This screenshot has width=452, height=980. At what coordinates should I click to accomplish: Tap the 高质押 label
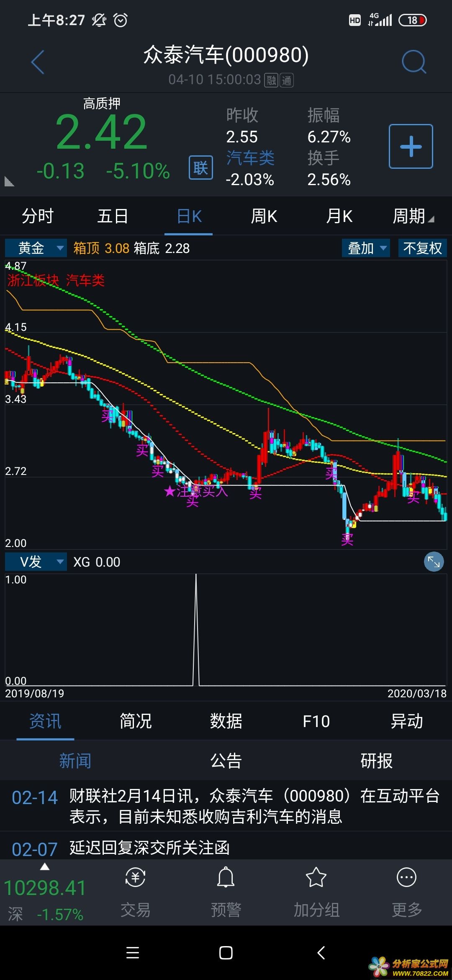click(x=102, y=103)
